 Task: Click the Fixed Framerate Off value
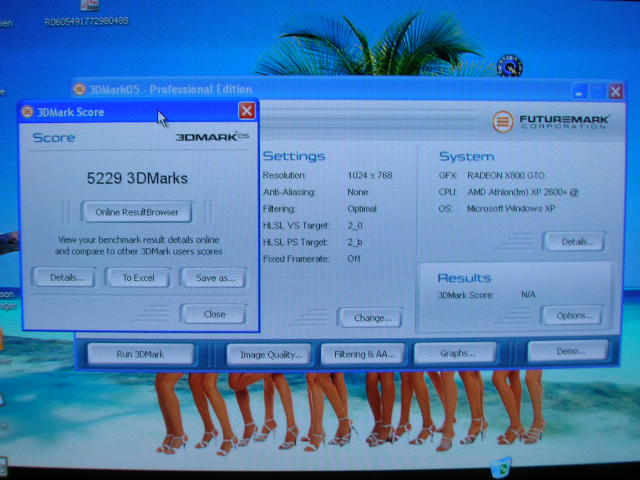pos(354,259)
